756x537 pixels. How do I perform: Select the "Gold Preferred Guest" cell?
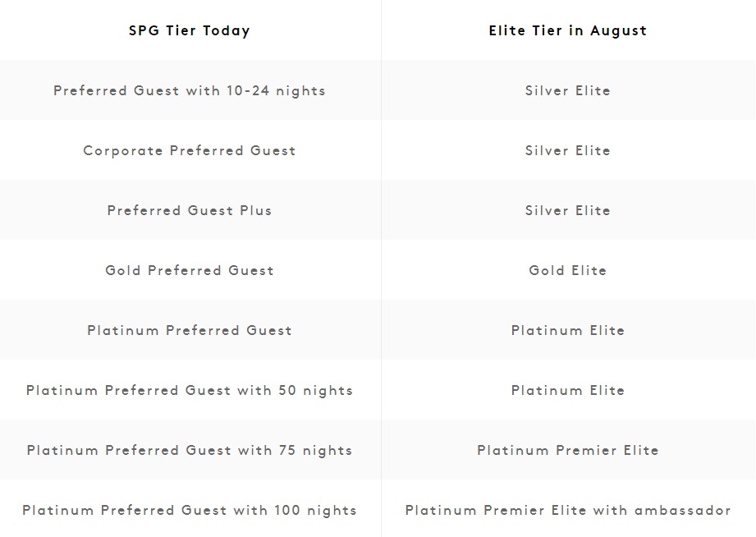[190, 271]
